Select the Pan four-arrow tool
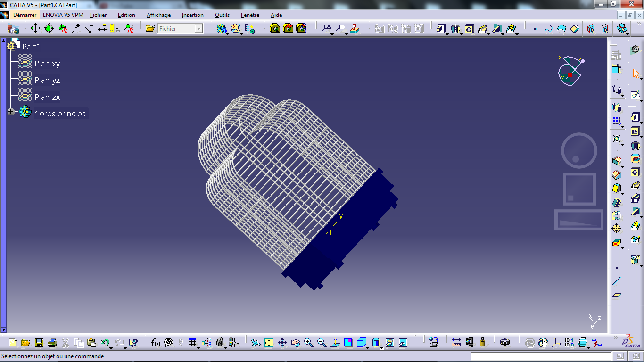 tap(282, 343)
